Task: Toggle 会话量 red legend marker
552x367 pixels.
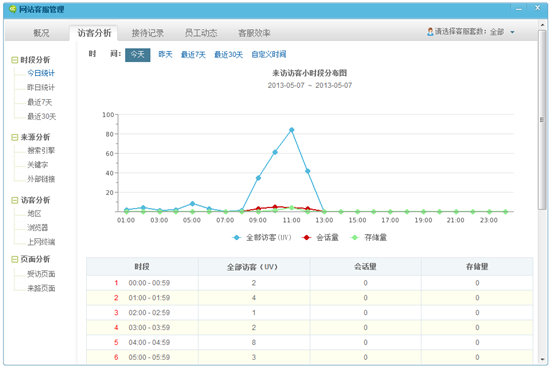Action: pyautogui.click(x=307, y=238)
